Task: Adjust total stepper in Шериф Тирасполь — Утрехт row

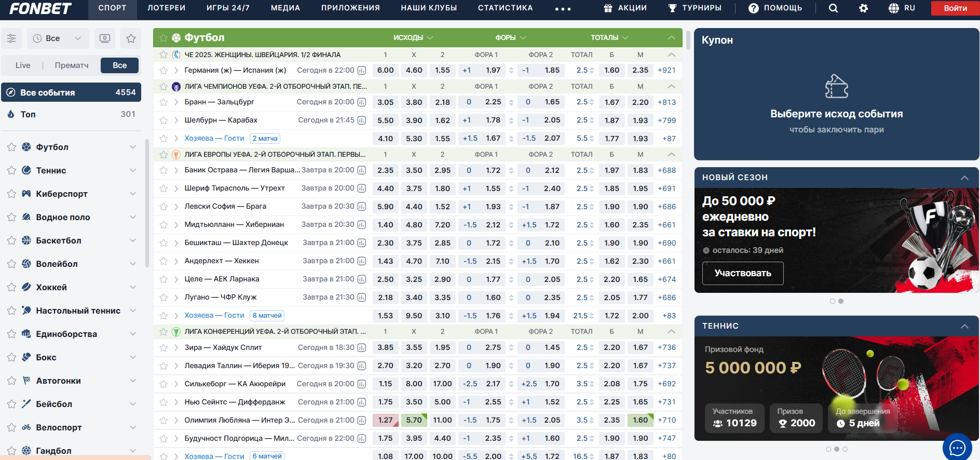Action: 592,188
